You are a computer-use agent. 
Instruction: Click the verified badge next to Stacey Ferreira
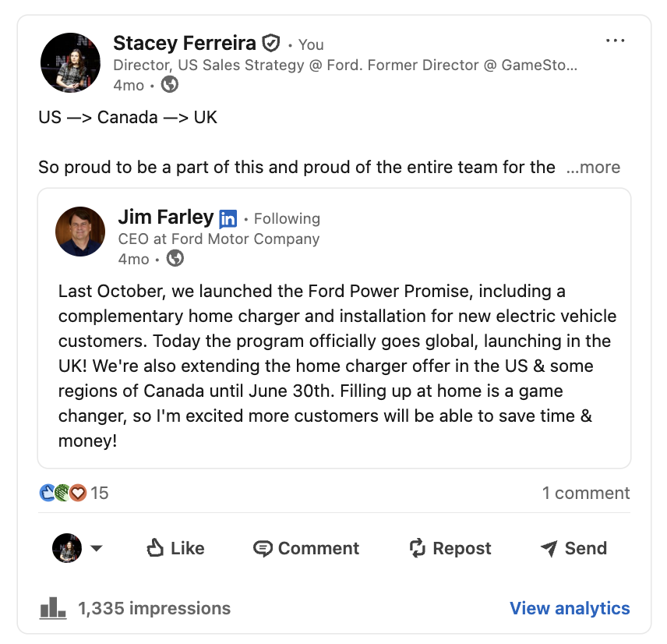coord(270,43)
